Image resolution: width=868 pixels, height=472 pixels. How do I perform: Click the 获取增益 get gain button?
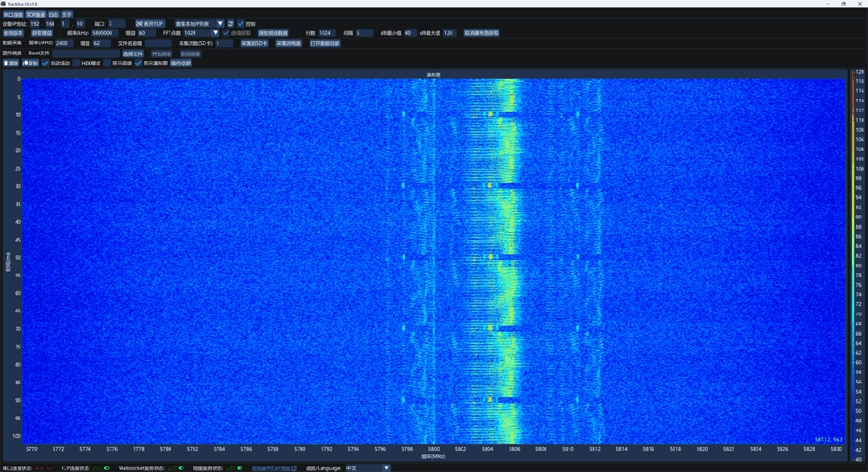[42, 33]
